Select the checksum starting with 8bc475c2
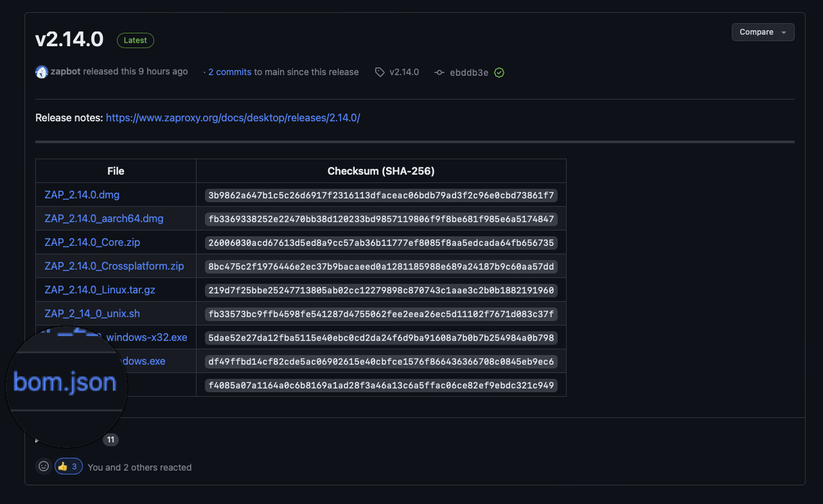823x504 pixels. (381, 266)
